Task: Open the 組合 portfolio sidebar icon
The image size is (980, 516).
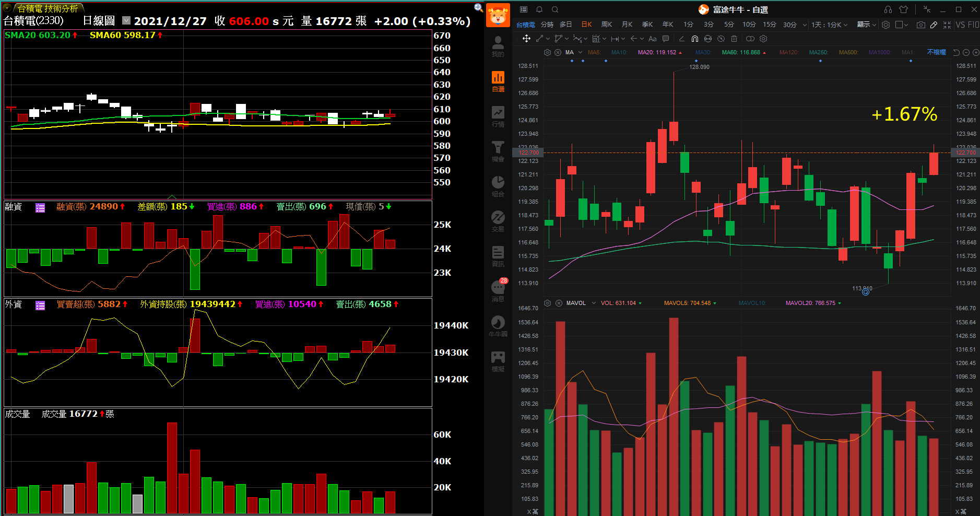Action: 498,186
